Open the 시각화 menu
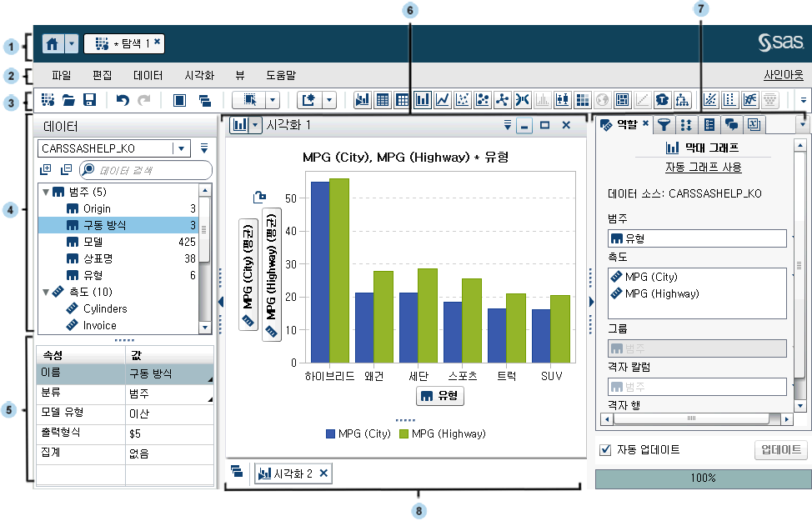This screenshot has height=521, width=812. (199, 75)
